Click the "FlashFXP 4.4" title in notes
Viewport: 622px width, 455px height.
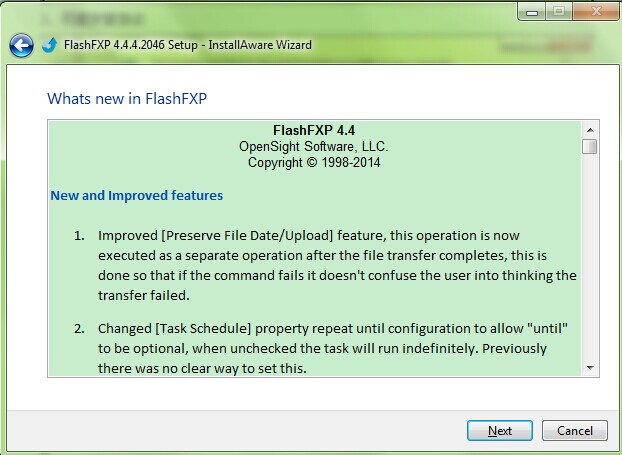pos(314,130)
